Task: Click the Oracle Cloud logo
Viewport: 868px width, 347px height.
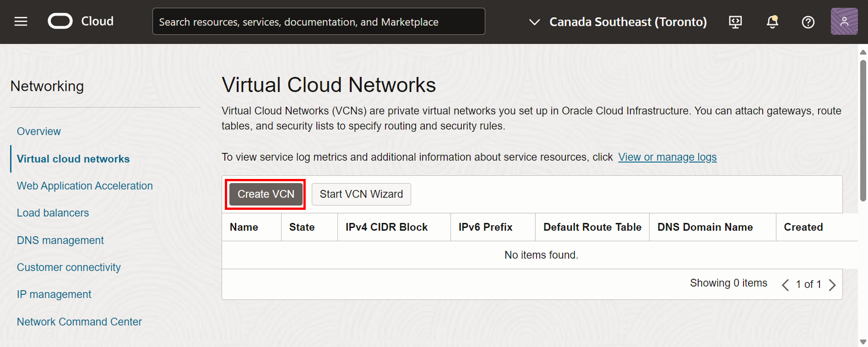Action: 60,21
